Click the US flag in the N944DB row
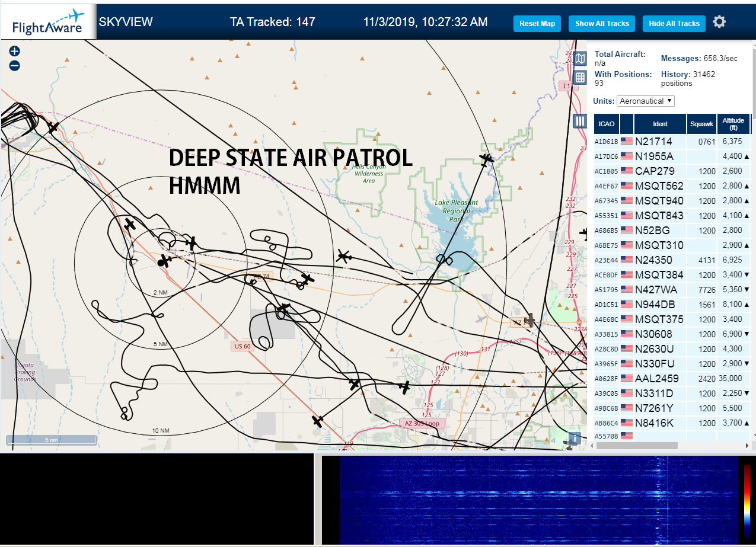Viewport: 756px width, 547px height. coord(627,305)
